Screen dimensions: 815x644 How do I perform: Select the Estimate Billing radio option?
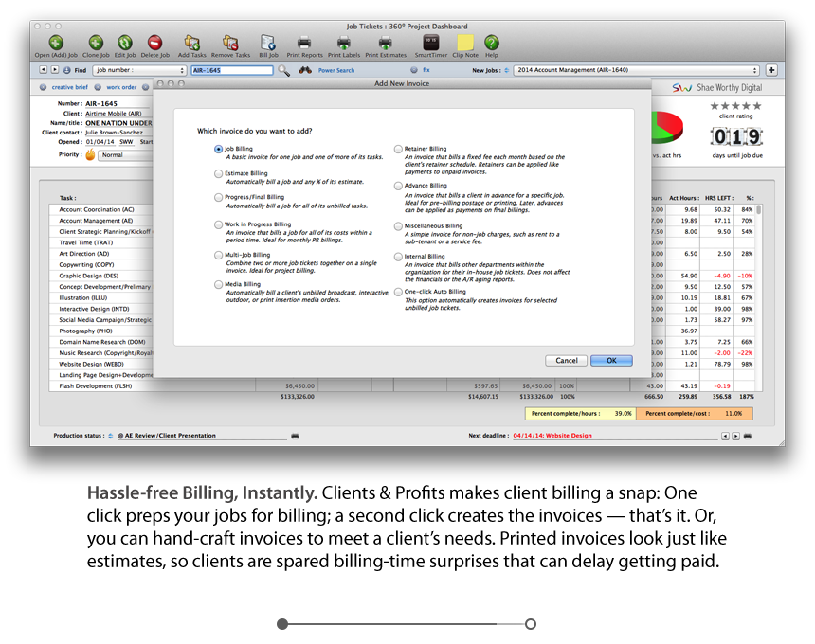click(219, 174)
